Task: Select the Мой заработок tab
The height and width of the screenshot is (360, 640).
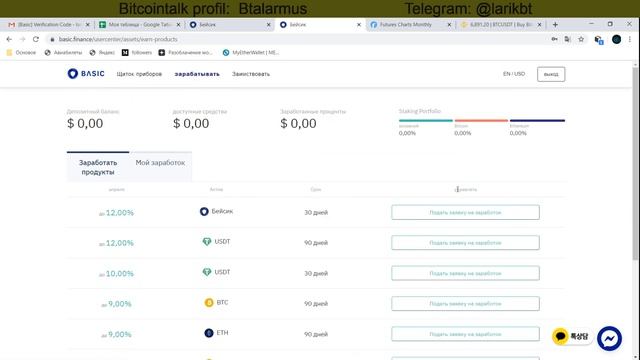Action: pos(160,162)
